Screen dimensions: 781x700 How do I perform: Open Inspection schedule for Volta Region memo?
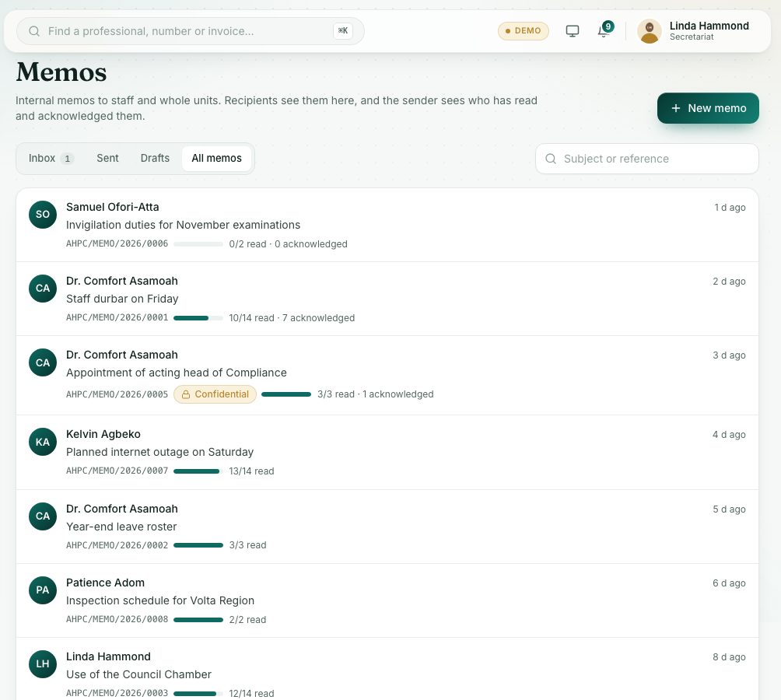(387, 600)
